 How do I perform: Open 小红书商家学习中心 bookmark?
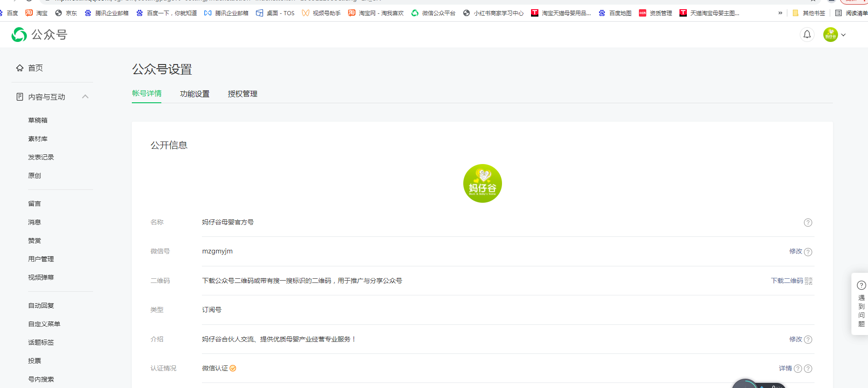click(x=493, y=13)
